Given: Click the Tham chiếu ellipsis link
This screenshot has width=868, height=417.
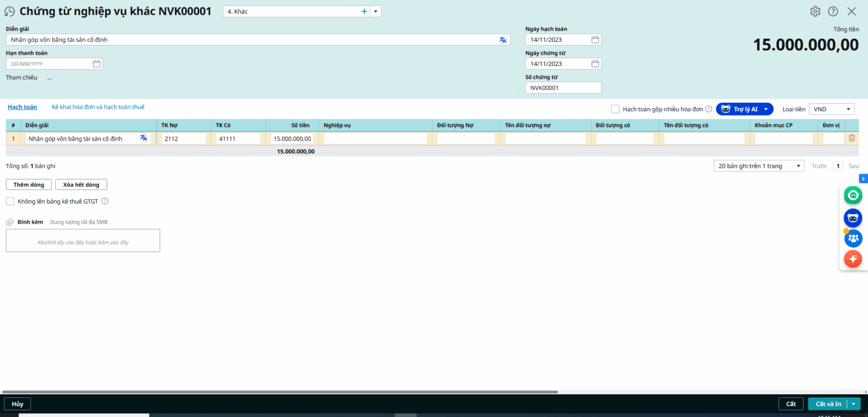Looking at the screenshot, I should 49,78.
